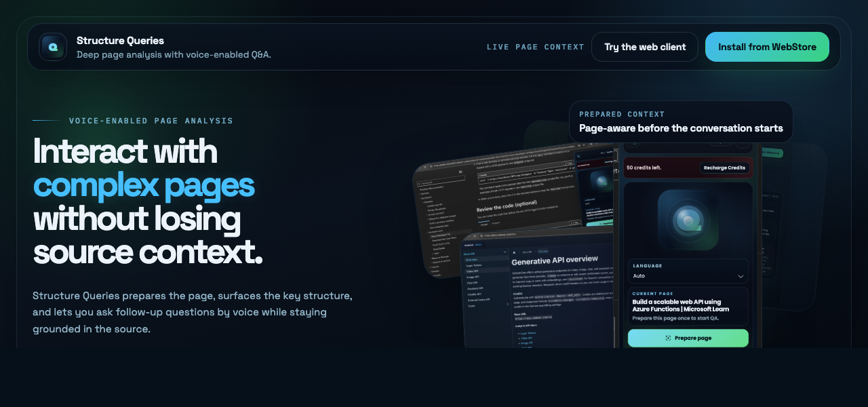
Task: Install the extension from WebStore
Action: click(x=767, y=47)
